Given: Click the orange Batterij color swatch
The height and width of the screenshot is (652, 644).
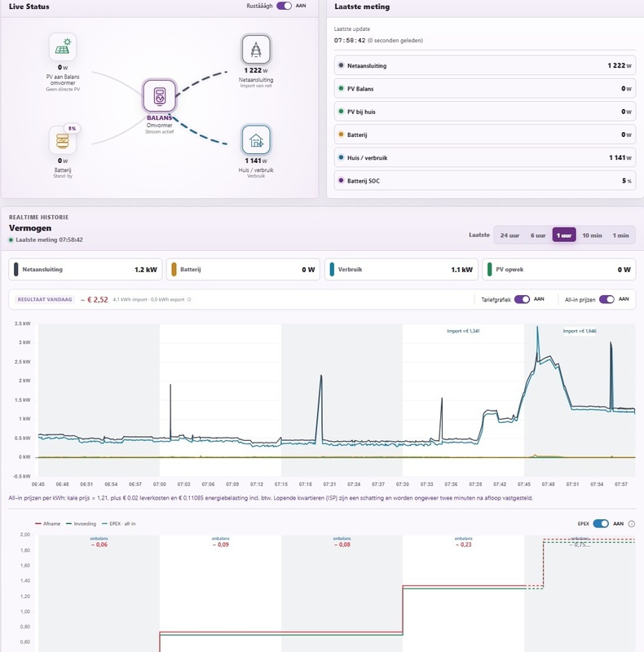Looking at the screenshot, I should coord(174,270).
